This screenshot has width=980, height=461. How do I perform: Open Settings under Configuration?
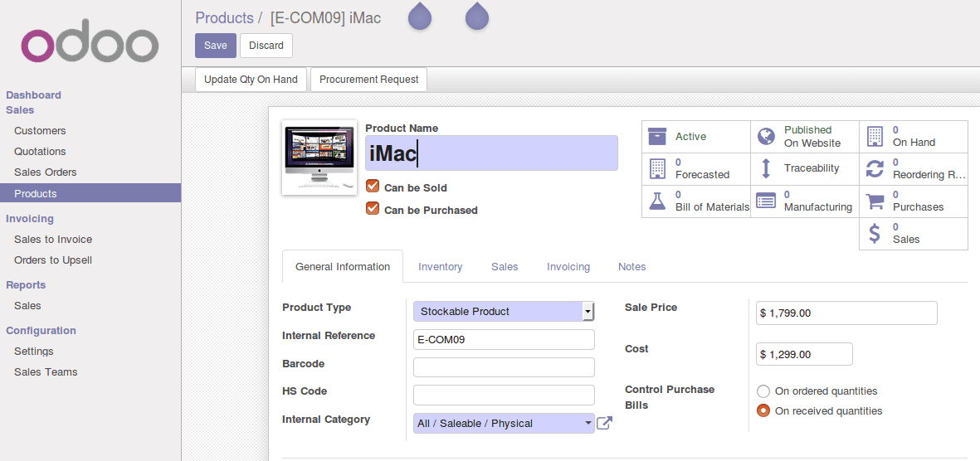(x=34, y=351)
